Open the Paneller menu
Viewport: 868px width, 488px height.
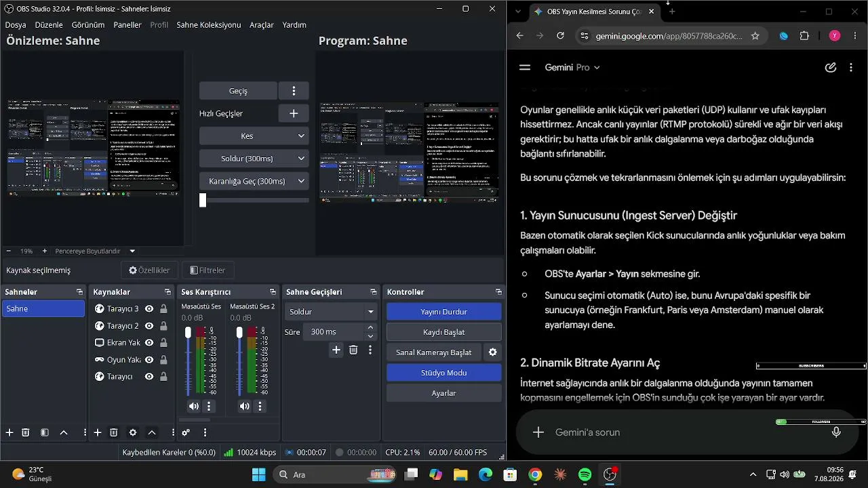point(127,25)
